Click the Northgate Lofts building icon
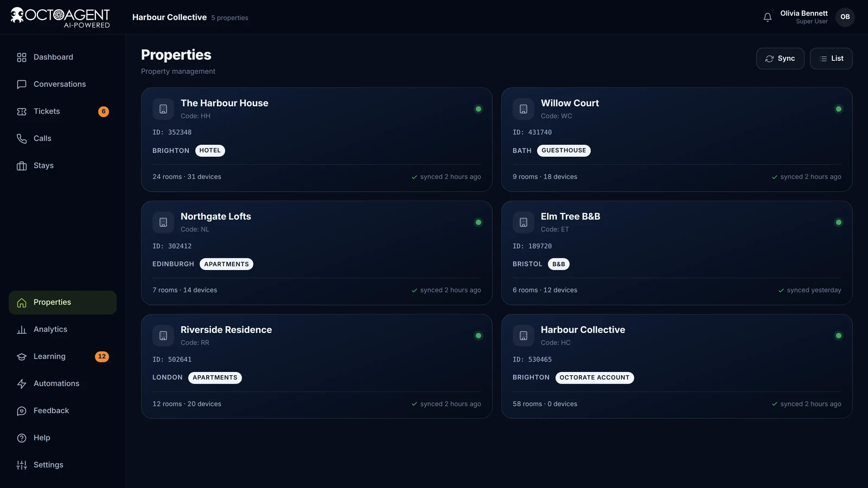This screenshot has height=488, width=868. [163, 222]
